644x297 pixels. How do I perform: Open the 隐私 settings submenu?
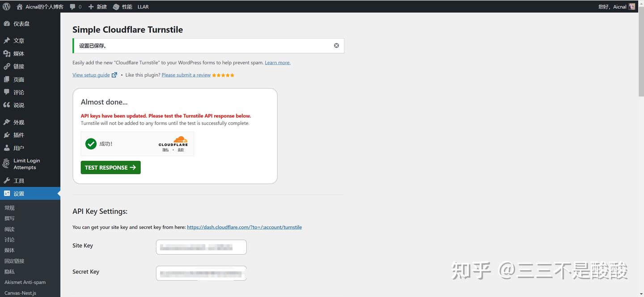tap(9, 272)
